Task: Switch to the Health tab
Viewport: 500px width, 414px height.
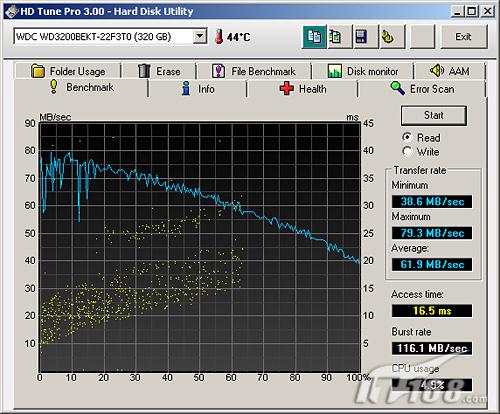Action: 303,89
